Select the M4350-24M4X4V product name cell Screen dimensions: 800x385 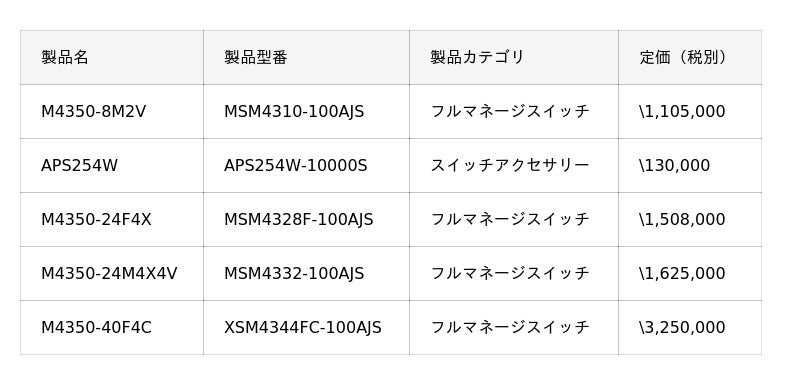click(x=112, y=273)
